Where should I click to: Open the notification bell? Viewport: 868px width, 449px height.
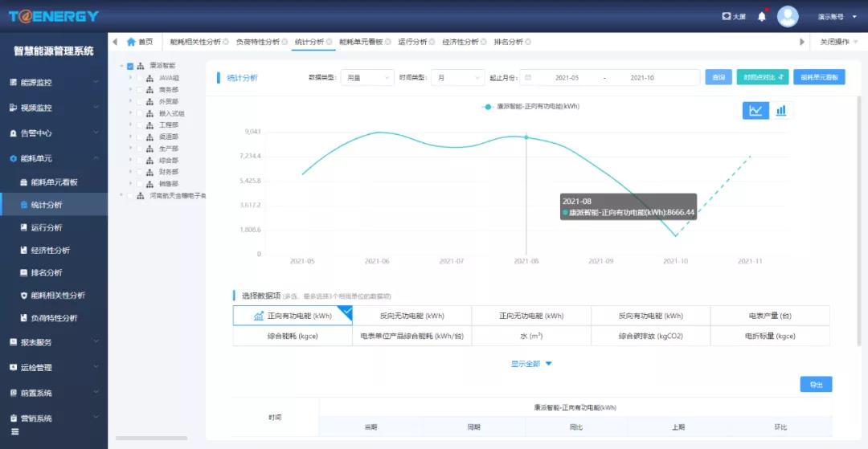point(762,16)
